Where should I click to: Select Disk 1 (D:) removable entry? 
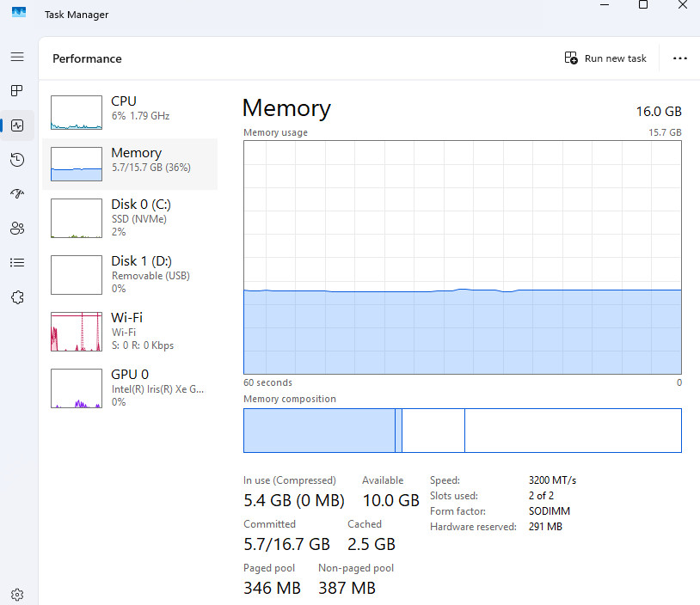tap(130, 274)
